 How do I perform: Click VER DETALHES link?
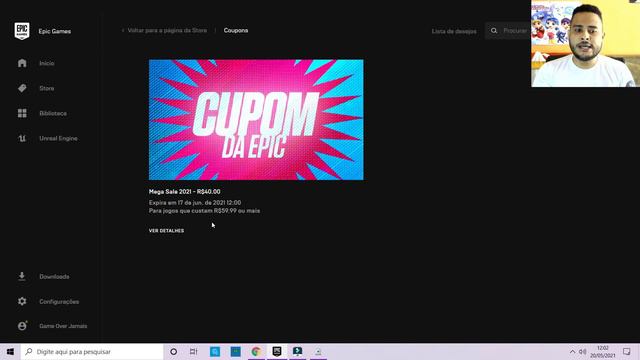pos(166,231)
